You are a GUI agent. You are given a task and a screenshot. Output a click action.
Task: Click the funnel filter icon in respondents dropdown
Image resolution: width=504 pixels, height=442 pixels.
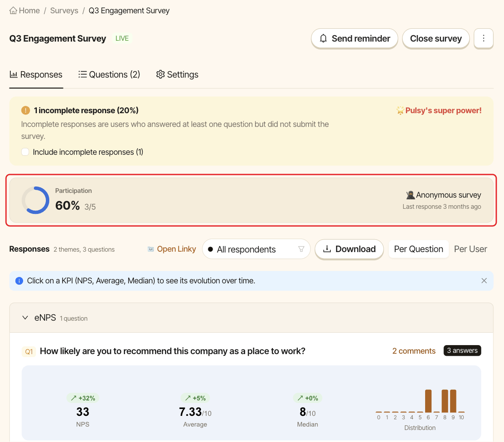pyautogui.click(x=301, y=249)
